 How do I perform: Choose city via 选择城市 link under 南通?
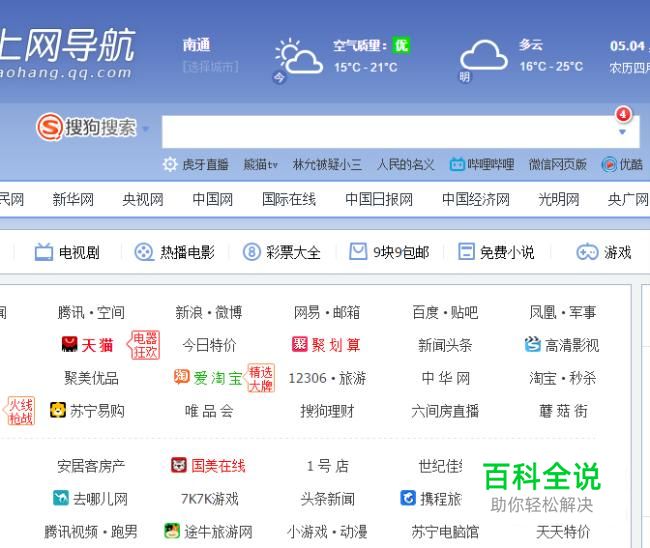(x=211, y=67)
